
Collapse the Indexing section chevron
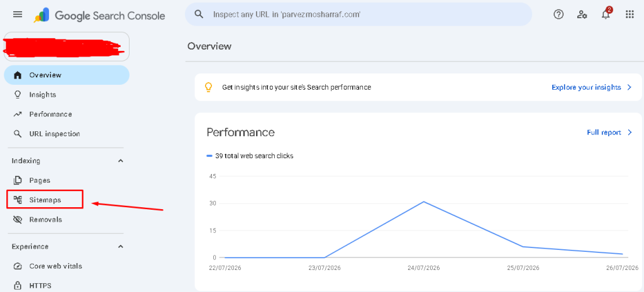click(120, 161)
